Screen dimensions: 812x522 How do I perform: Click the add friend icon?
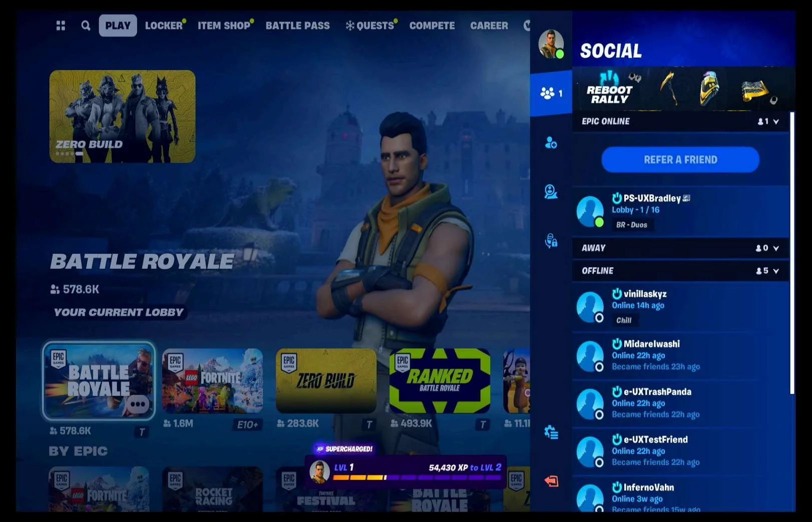(x=551, y=143)
